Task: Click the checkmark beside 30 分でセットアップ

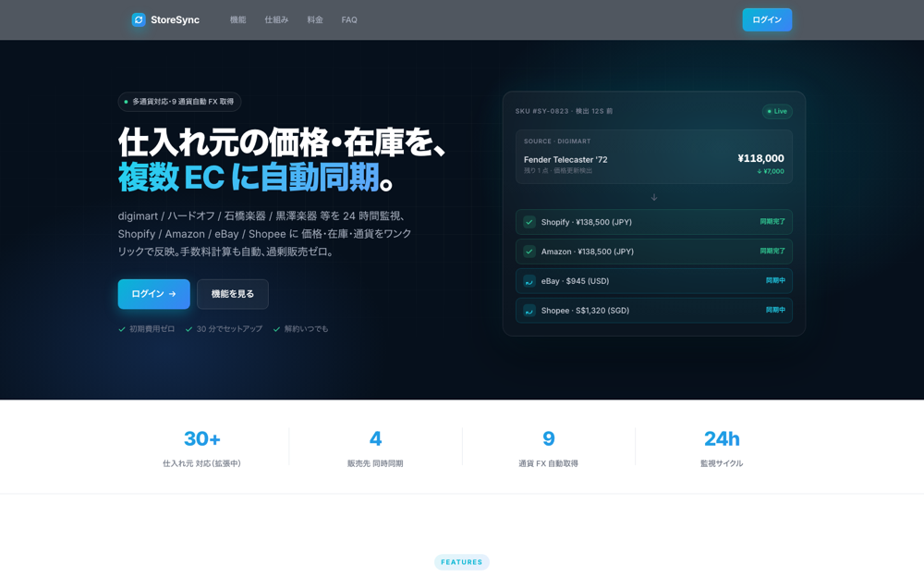Action: 189,329
